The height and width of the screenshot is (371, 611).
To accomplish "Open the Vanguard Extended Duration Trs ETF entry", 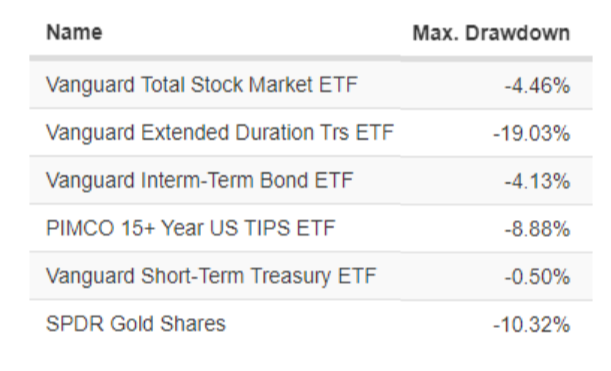I will click(x=220, y=132).
